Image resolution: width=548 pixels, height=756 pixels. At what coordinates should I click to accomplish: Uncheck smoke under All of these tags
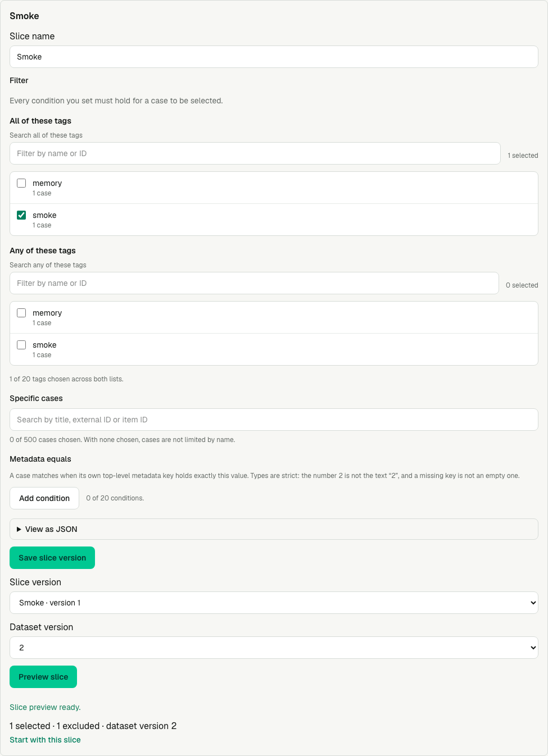point(21,215)
